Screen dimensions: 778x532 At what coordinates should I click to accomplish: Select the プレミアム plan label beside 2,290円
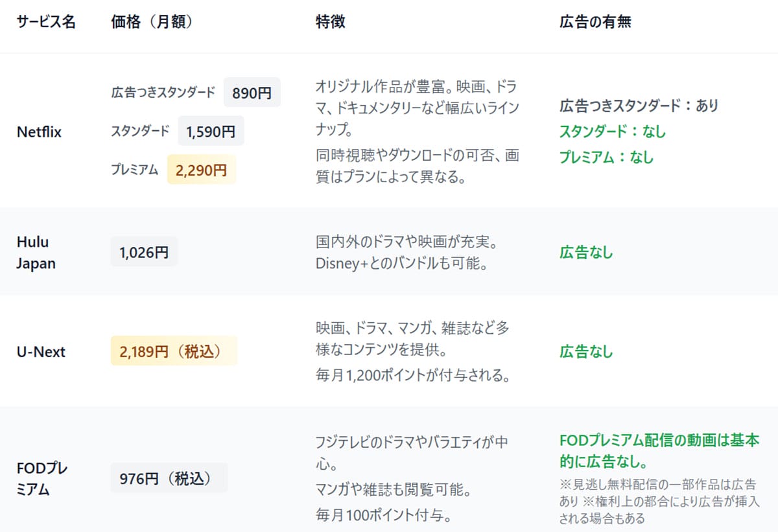coord(135,170)
